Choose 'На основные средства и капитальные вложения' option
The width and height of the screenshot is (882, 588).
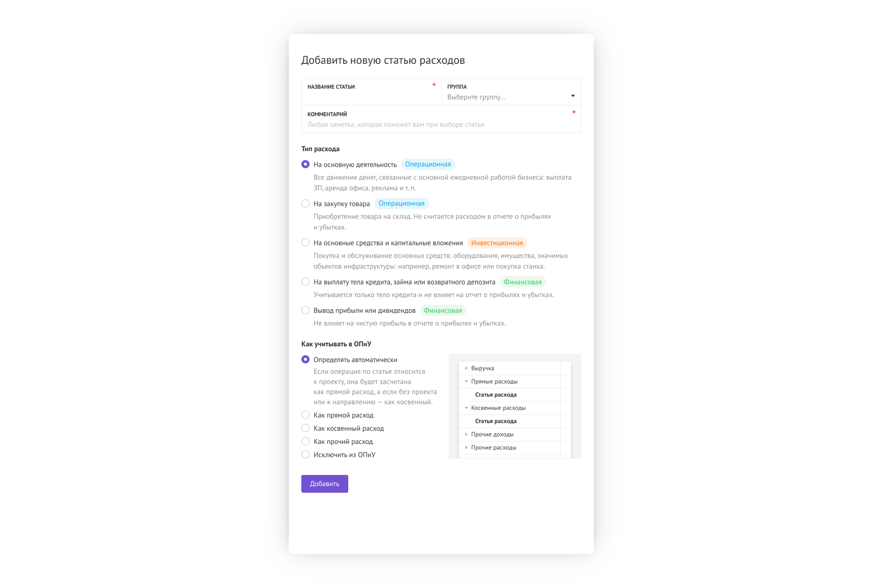(x=305, y=243)
